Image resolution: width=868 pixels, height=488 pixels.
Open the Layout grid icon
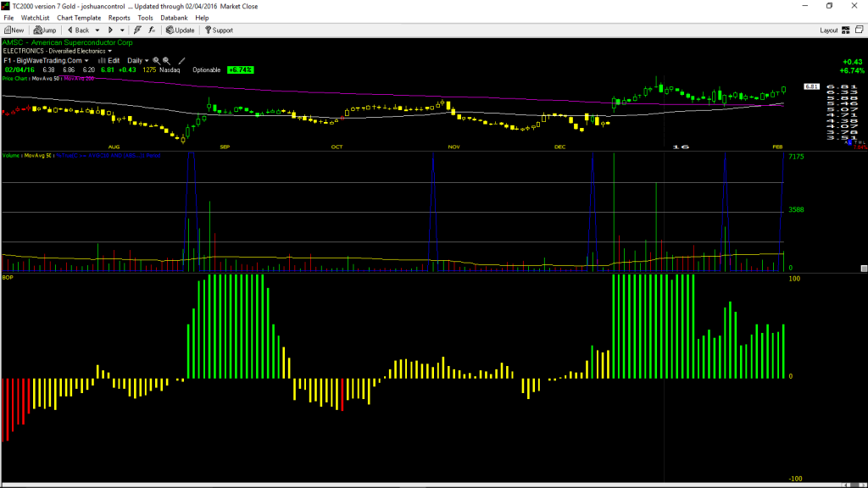point(846,30)
